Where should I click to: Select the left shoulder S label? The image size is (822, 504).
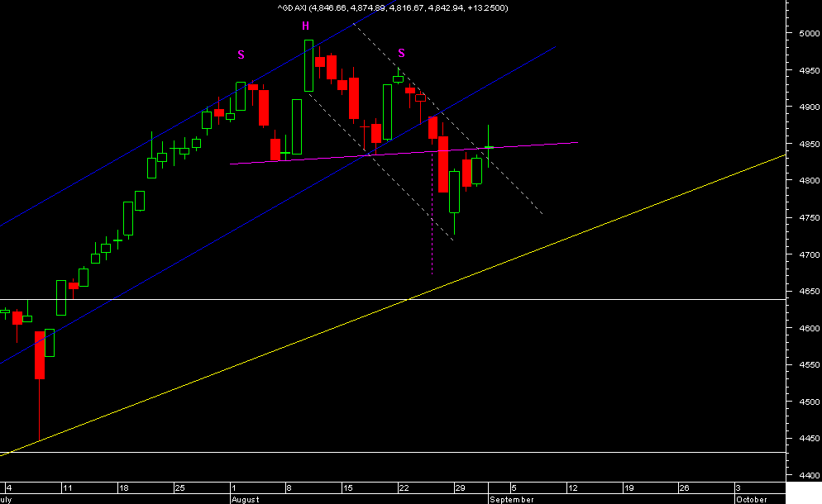tap(241, 55)
